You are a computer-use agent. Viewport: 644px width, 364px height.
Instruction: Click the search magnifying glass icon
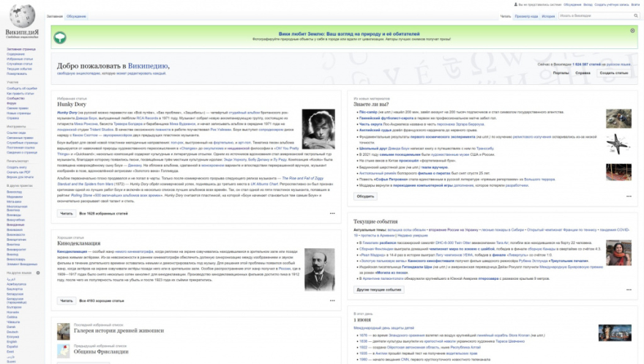pyautogui.click(x=634, y=15)
